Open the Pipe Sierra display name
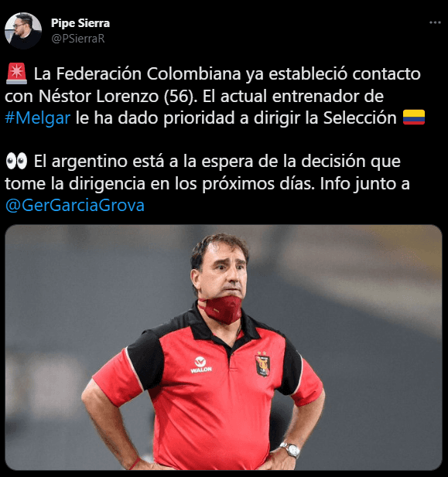 pyautogui.click(x=80, y=23)
